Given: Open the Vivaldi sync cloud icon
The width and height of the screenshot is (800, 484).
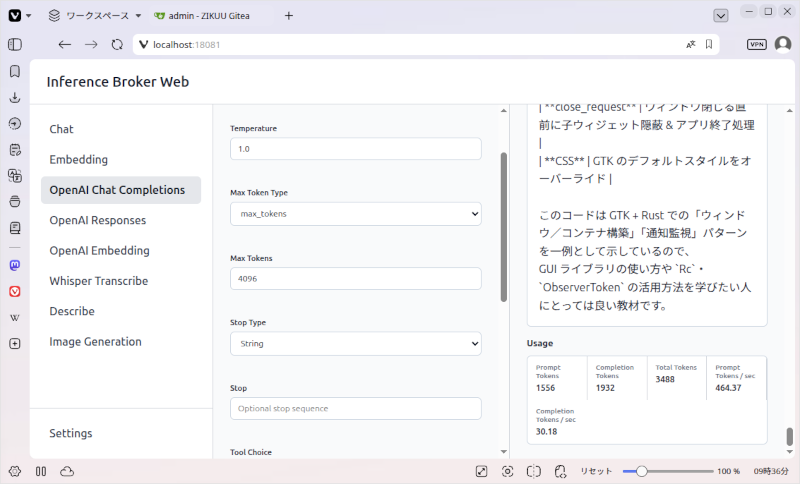Looking at the screenshot, I should pyautogui.click(x=67, y=471).
